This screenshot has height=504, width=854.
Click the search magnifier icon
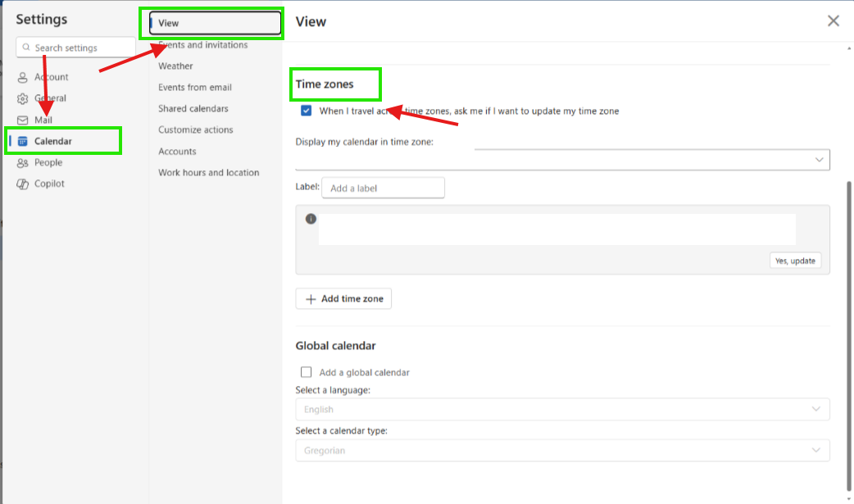[x=26, y=48]
